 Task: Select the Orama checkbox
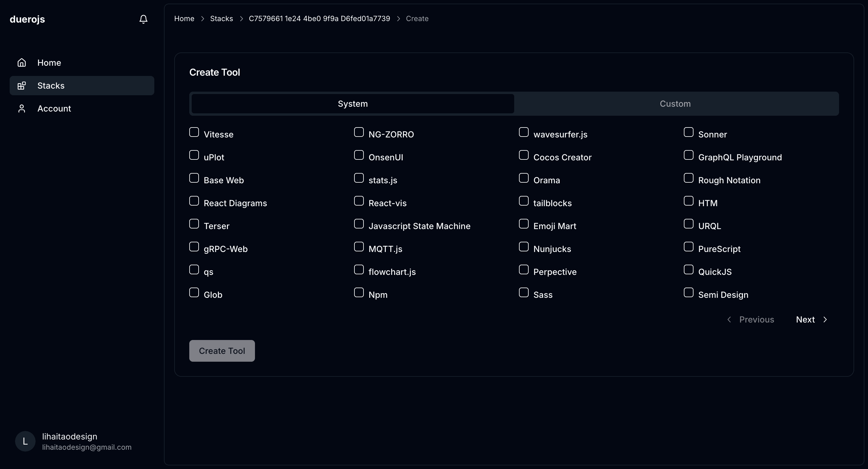coord(524,178)
